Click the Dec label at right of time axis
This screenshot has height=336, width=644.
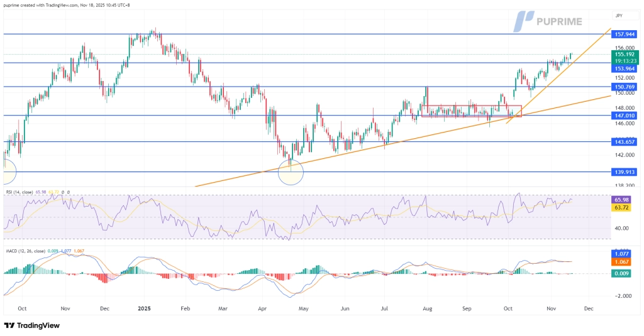pos(589,308)
